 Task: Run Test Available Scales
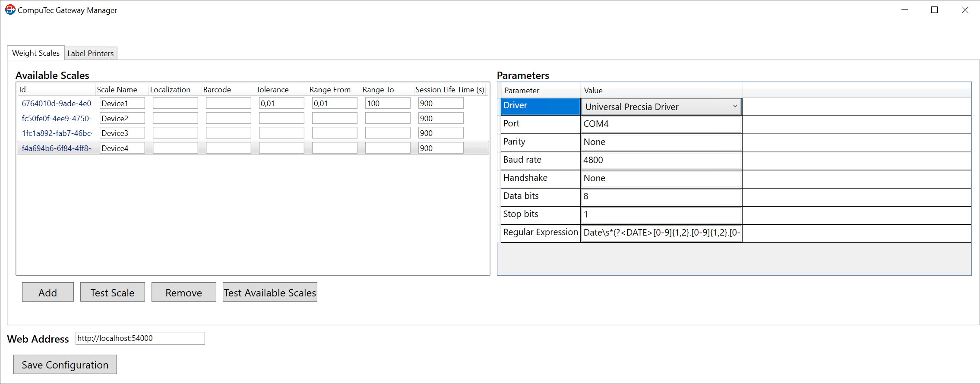270,293
